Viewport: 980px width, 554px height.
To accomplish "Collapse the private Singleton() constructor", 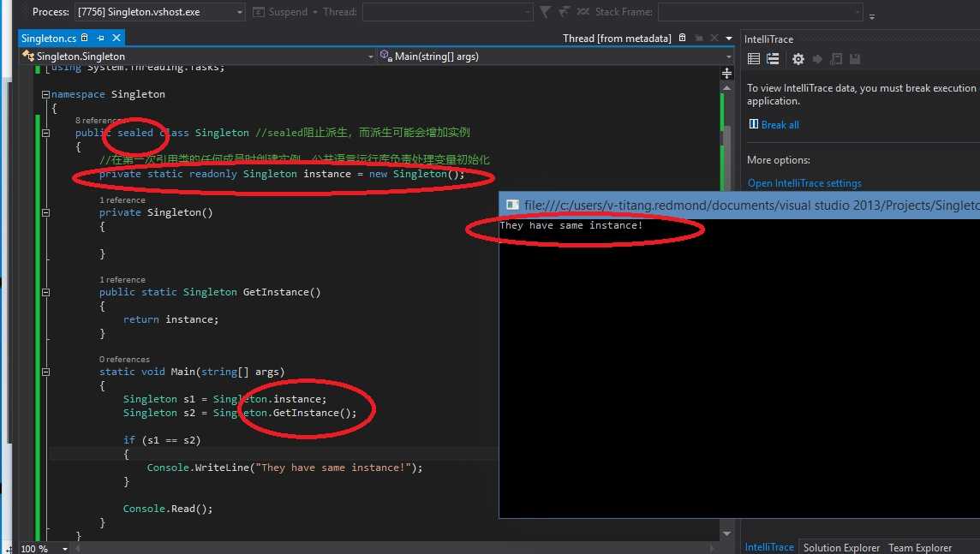I will pos(45,212).
